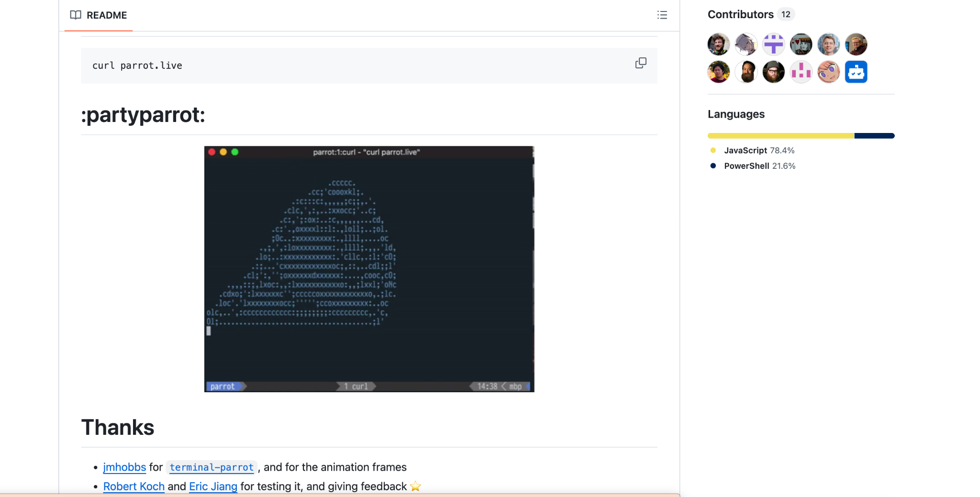Image resolution: width=980 pixels, height=497 pixels.
Task: Open the jmhobbs profile link
Action: tap(124, 467)
